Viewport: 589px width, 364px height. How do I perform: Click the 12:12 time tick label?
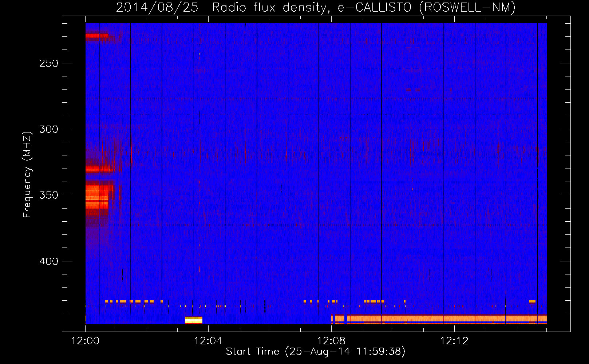(454, 341)
